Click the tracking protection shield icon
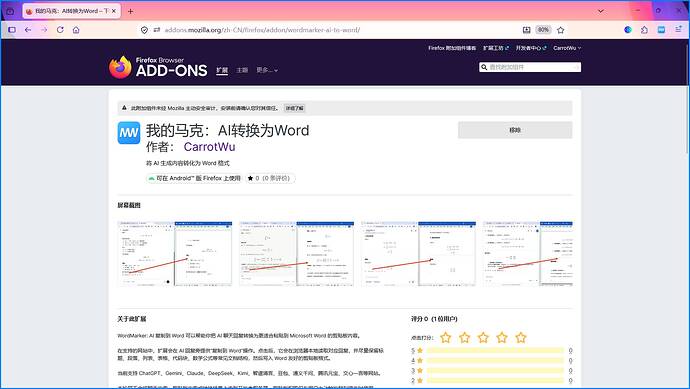 point(144,30)
